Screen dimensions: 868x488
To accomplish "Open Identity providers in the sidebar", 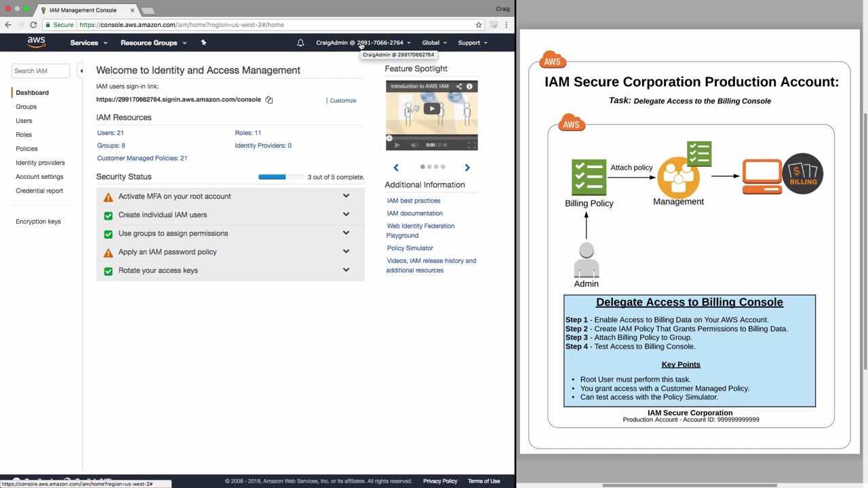I will click(x=40, y=163).
